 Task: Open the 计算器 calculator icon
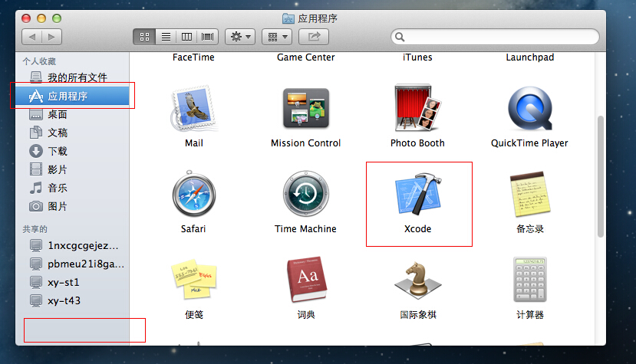(x=529, y=279)
